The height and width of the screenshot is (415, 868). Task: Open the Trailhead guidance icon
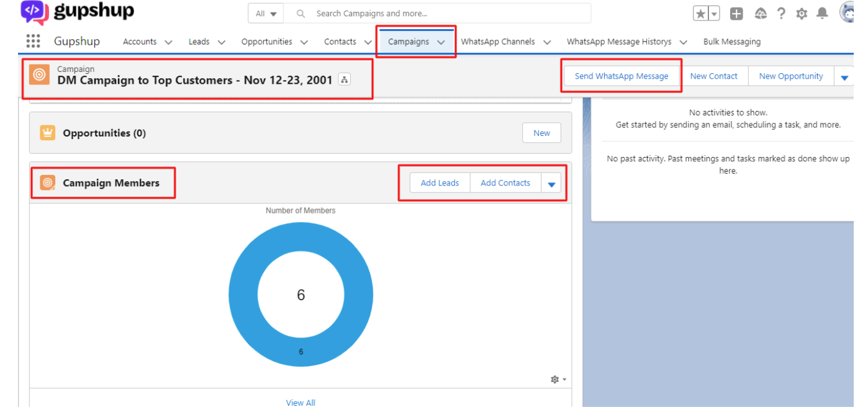coord(761,14)
